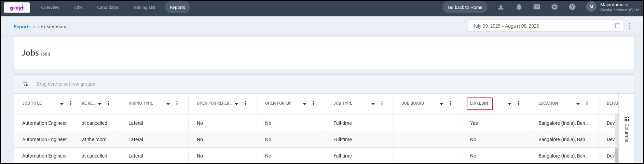Click the calendar icon in date range field
This screenshot has height=164, width=644.
tap(618, 26)
